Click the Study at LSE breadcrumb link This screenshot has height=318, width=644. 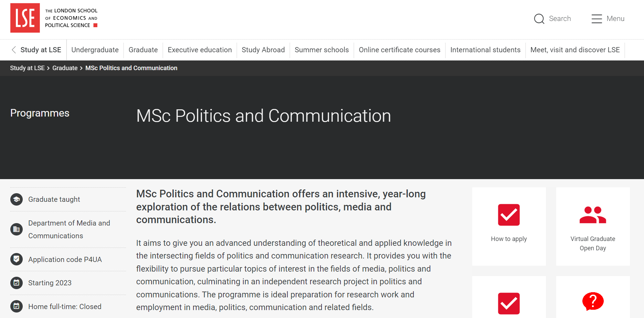coord(27,68)
